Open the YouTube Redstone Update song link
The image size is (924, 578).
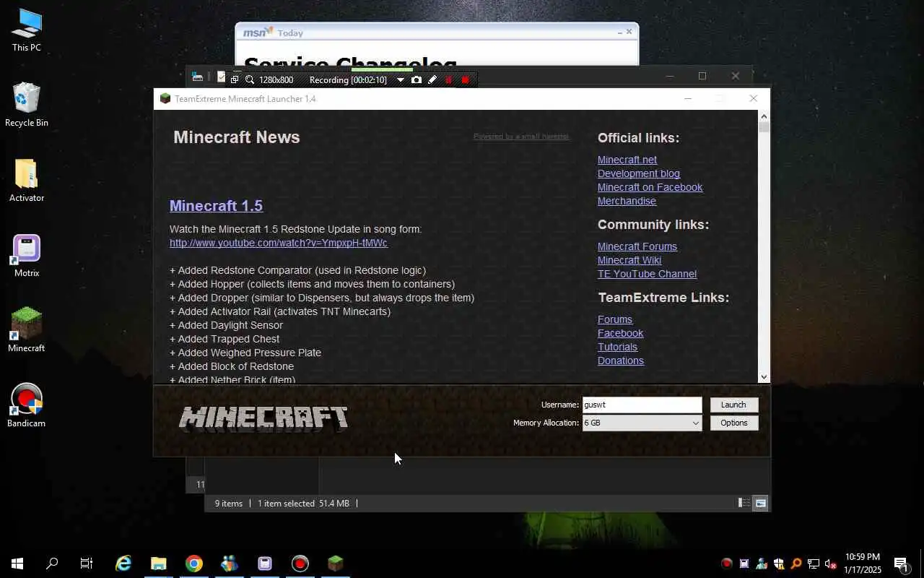(x=279, y=243)
